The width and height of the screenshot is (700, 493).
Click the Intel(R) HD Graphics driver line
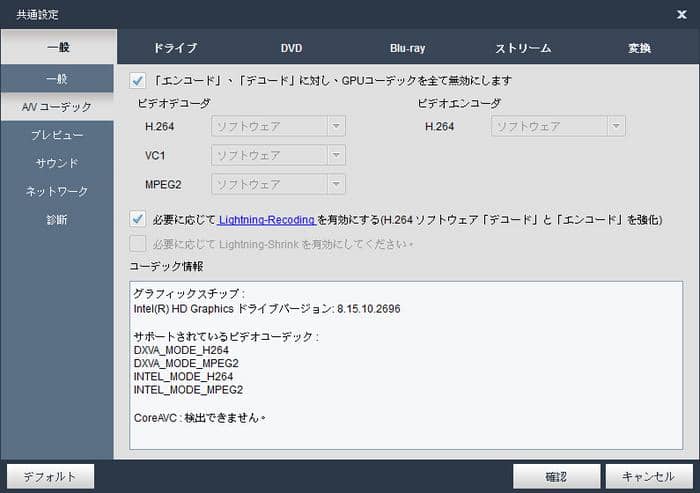[x=267, y=309]
